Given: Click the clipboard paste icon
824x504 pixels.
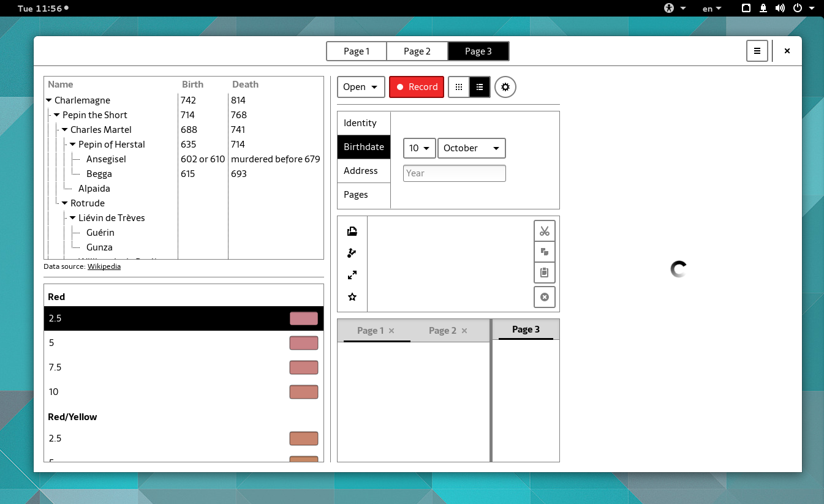Looking at the screenshot, I should 544,273.
